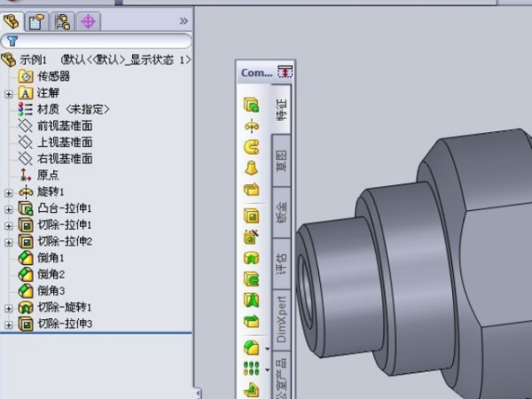Click the Lofted Boss/Base tool
This screenshot has width=532, height=399.
pyautogui.click(x=252, y=168)
